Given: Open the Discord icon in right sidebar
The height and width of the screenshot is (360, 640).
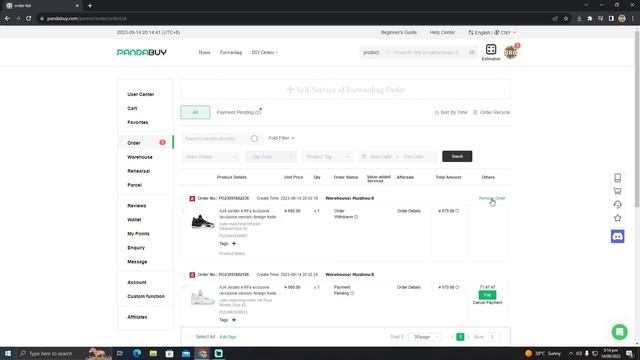Looking at the screenshot, I should point(617,236).
